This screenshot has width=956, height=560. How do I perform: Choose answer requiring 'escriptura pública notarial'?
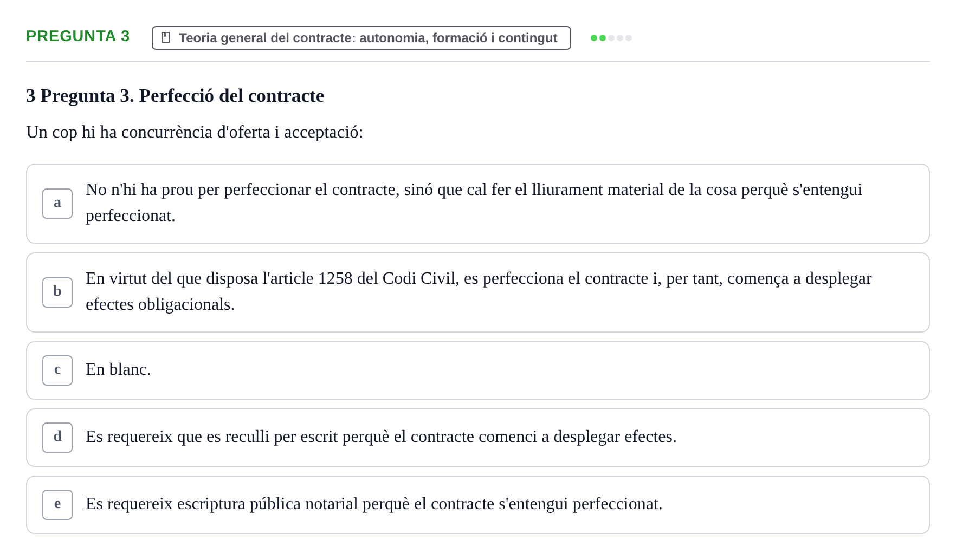point(478,505)
